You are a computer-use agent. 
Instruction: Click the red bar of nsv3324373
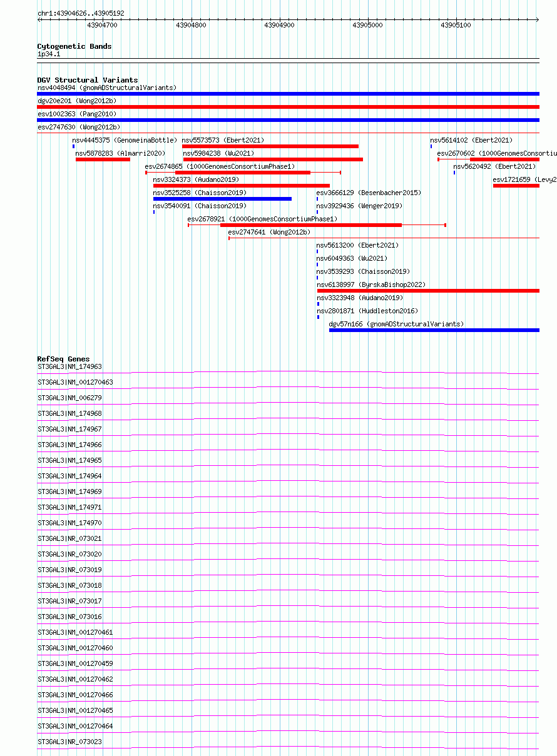pyautogui.click(x=242, y=186)
